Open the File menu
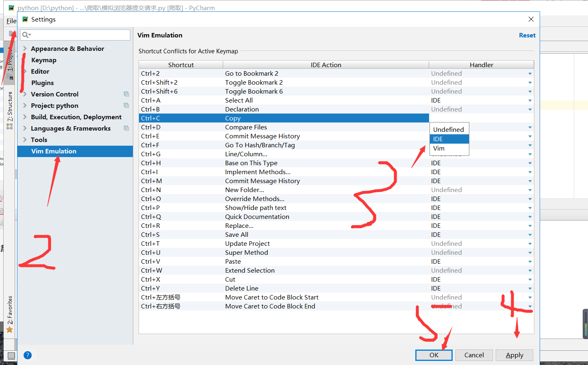 pyautogui.click(x=11, y=21)
